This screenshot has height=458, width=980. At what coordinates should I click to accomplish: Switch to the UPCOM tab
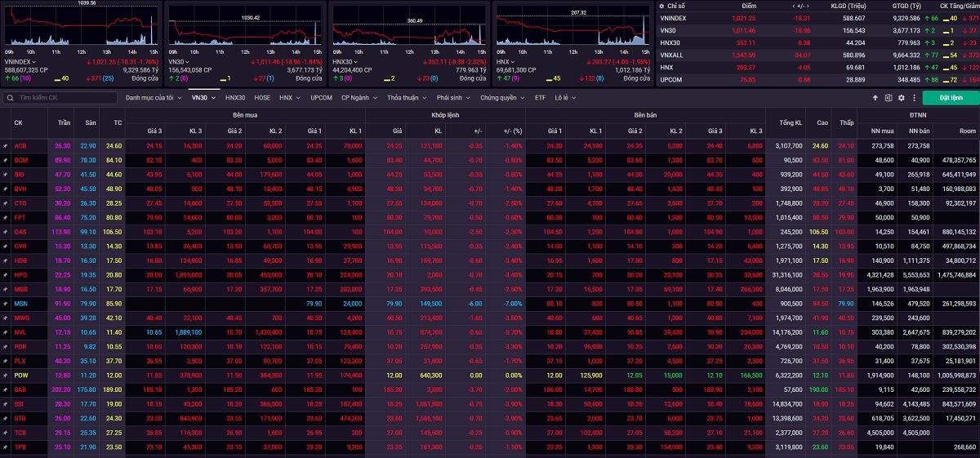coord(322,98)
